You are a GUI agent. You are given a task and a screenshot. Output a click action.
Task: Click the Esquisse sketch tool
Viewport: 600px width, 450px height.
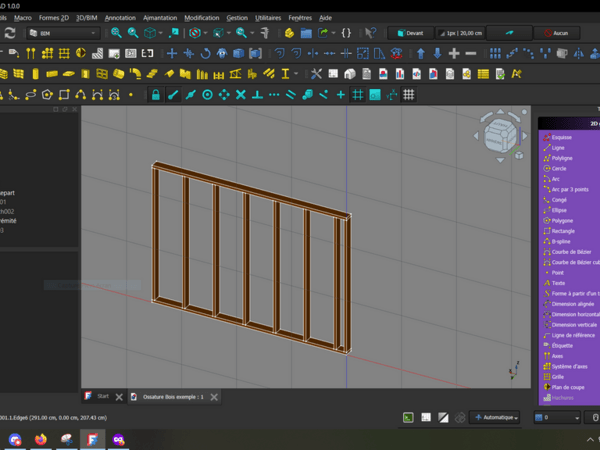[561, 137]
